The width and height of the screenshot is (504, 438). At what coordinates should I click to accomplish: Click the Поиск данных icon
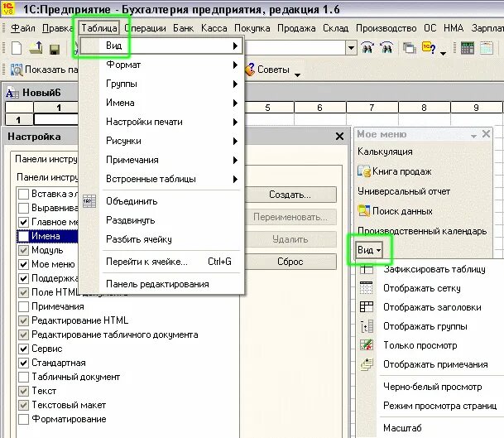point(364,211)
